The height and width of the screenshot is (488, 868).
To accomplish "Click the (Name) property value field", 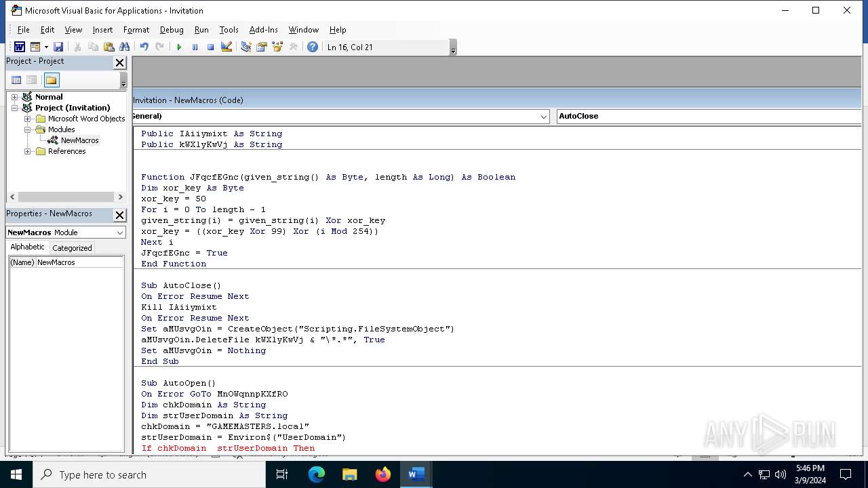I will [79, 262].
